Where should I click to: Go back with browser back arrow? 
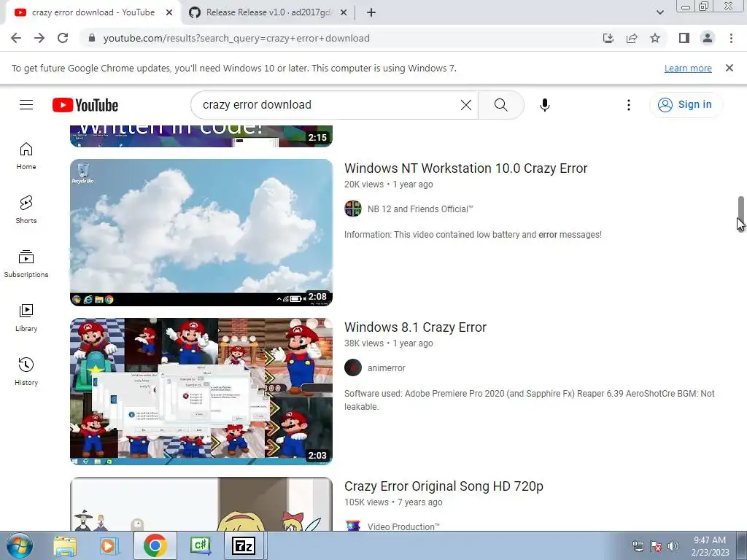click(16, 38)
